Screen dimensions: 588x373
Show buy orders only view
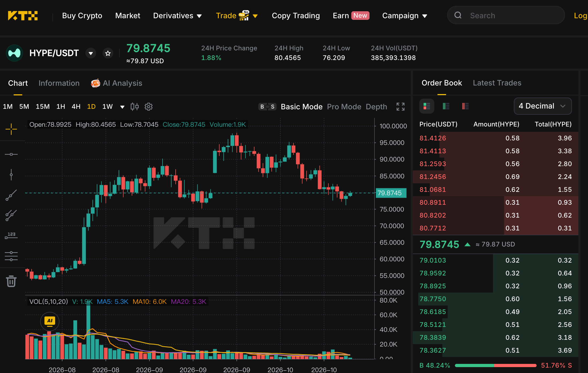(x=446, y=106)
